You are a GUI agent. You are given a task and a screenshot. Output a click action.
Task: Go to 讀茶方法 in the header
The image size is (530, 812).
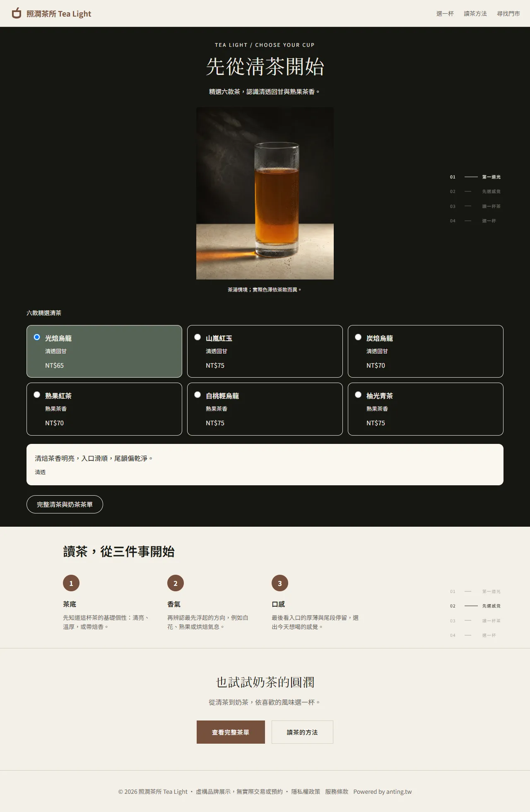click(475, 14)
